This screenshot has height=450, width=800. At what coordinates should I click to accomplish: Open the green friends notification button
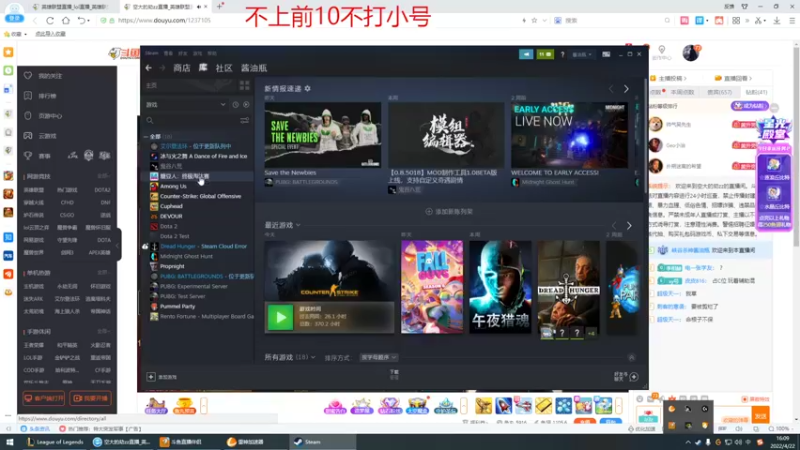[545, 54]
